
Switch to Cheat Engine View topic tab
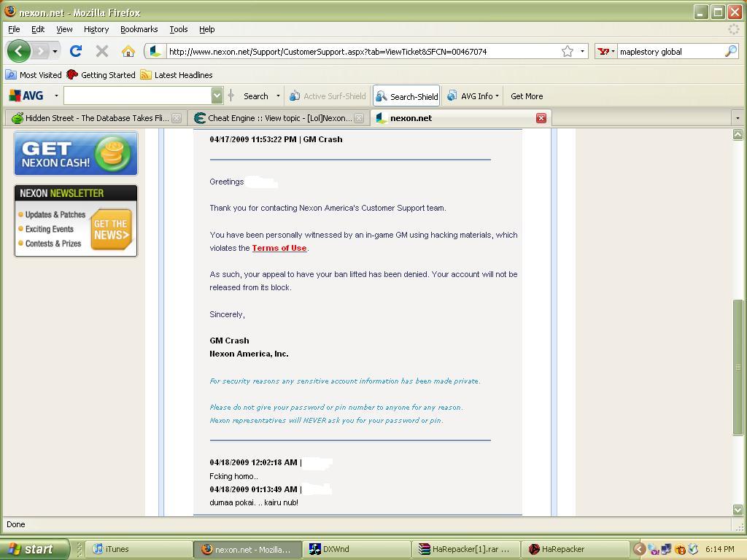[x=274, y=118]
